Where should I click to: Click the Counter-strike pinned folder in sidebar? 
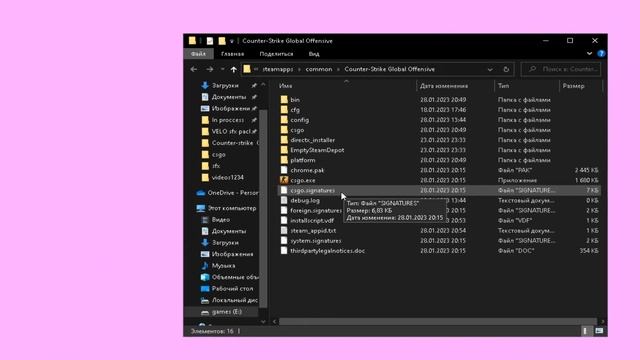click(231, 143)
